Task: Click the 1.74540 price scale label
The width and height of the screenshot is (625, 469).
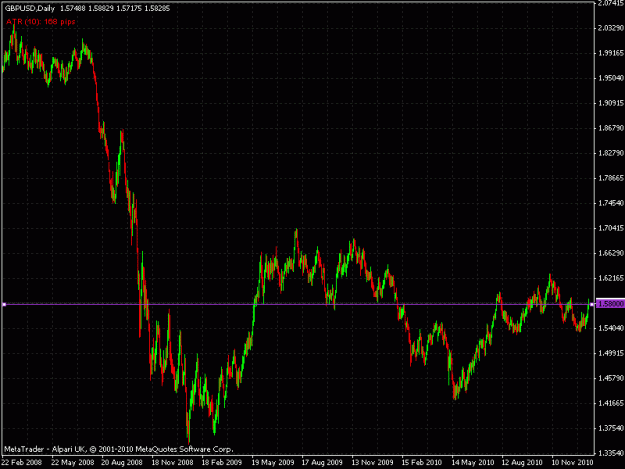Action: point(611,203)
